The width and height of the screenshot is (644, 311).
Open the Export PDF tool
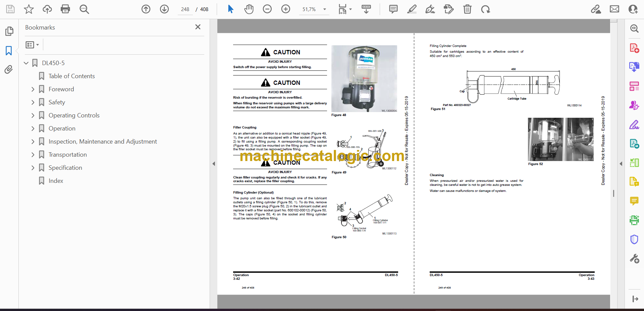coord(634,67)
